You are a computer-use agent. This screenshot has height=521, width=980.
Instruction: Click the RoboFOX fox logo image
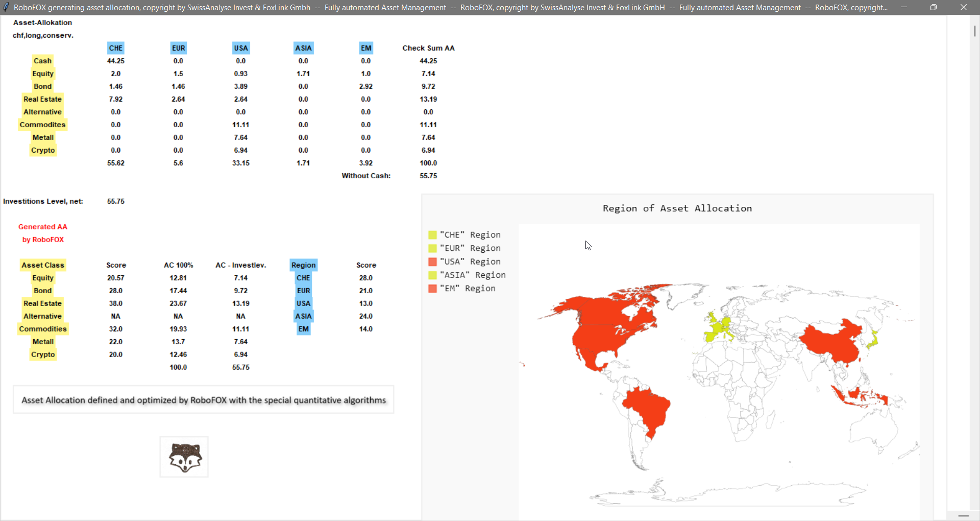[x=184, y=457]
